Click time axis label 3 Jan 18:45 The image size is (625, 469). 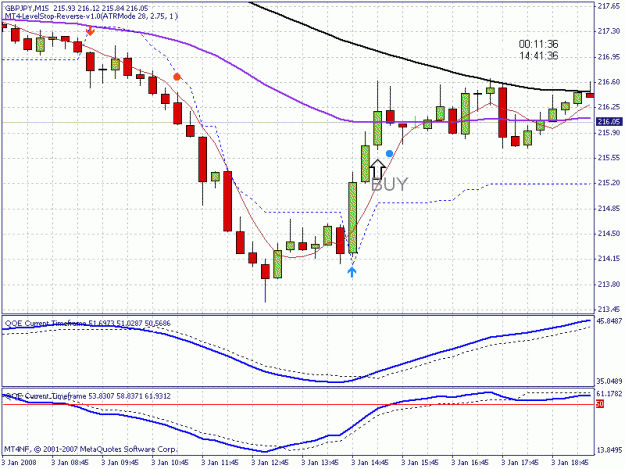tap(570, 462)
